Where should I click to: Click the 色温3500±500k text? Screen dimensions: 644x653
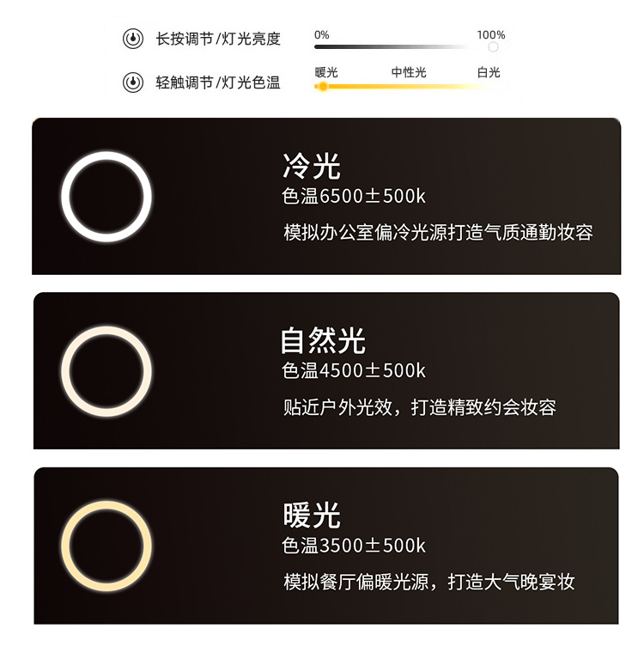click(x=354, y=546)
